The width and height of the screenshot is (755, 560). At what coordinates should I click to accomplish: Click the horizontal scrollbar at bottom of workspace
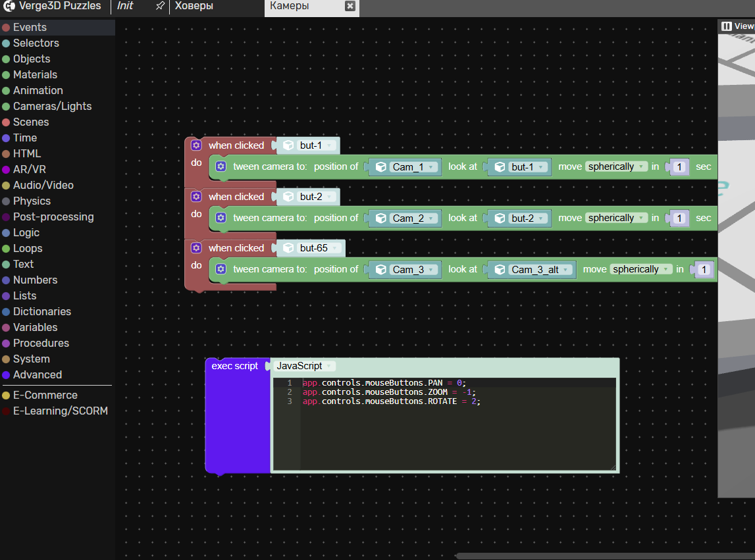point(604,556)
